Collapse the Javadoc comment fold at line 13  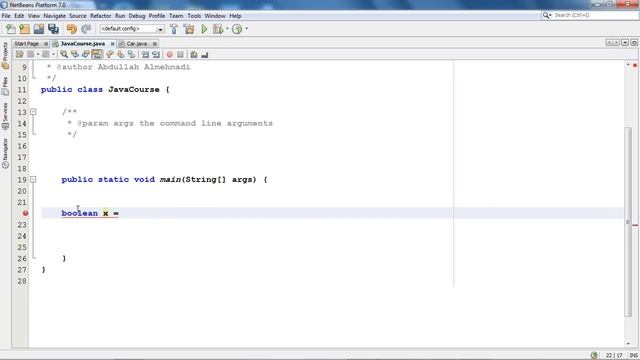(33, 112)
